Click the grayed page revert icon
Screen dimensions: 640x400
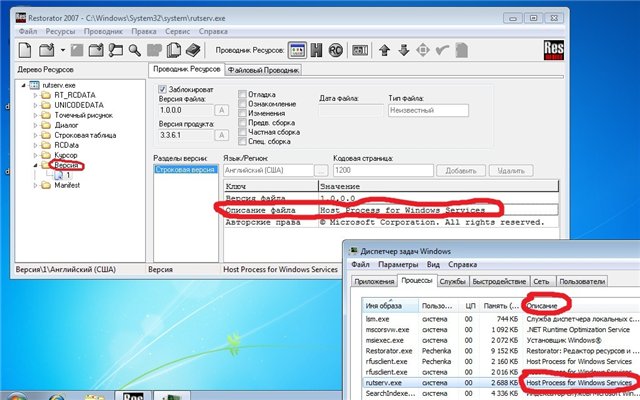461,50
